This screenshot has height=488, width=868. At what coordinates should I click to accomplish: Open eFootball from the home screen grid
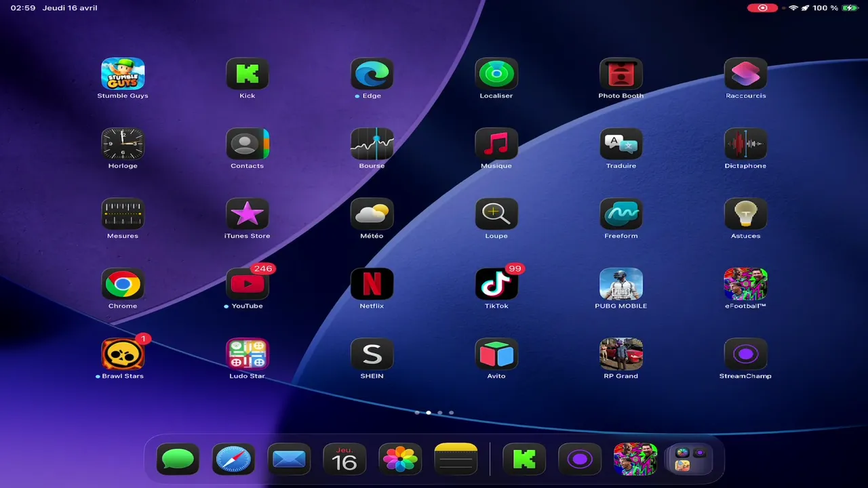point(746,284)
